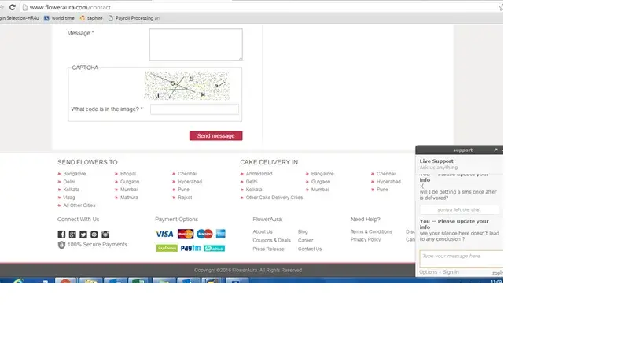
Task: Click the MasterCard payment logo
Action: 186,234
